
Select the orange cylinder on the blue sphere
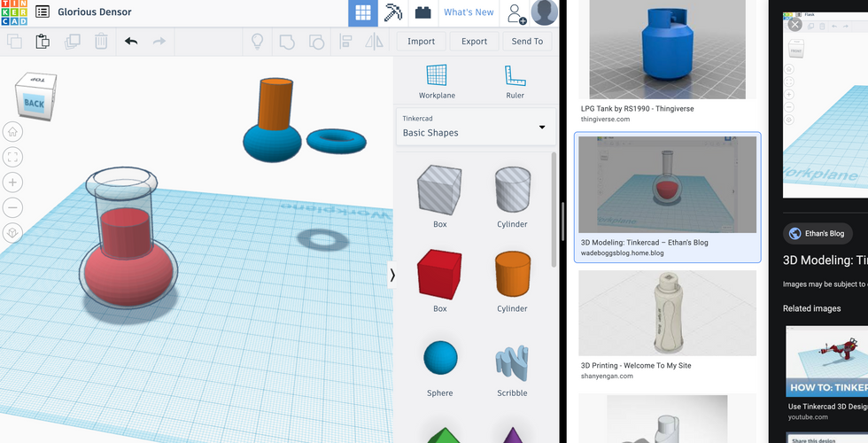coord(276,105)
